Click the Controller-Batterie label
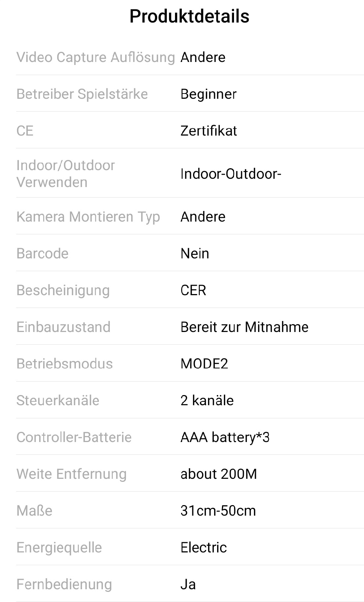This screenshot has height=602, width=364. tap(74, 438)
